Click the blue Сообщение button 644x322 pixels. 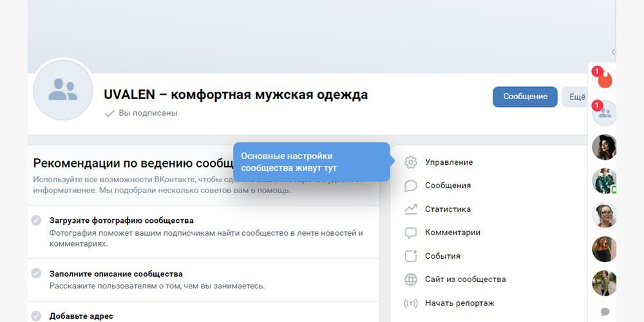coord(525,97)
